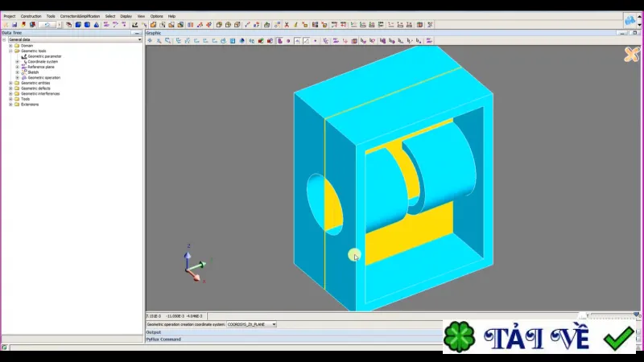Click the PyFlux Command panel header
The image size is (644, 362).
coord(293,339)
